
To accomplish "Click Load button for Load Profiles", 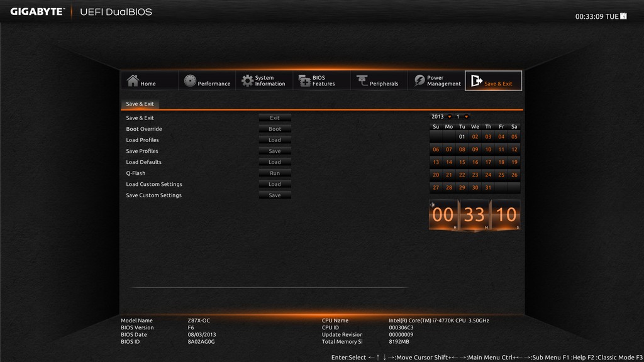I will tap(275, 140).
